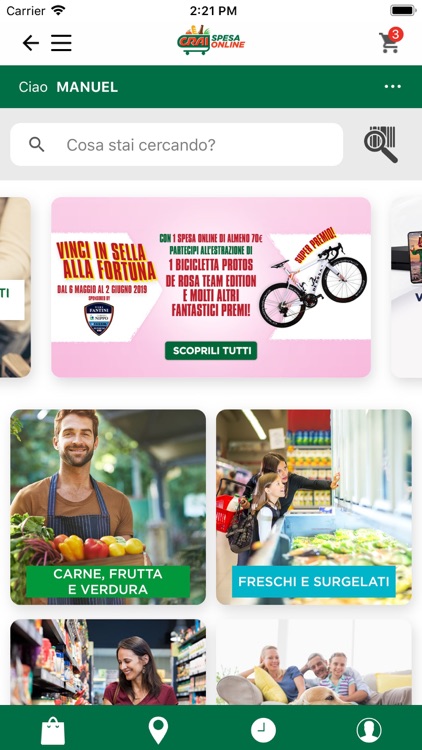This screenshot has height=750, width=422.
Task: Open the three-dot options next to MANUEL
Action: click(393, 87)
